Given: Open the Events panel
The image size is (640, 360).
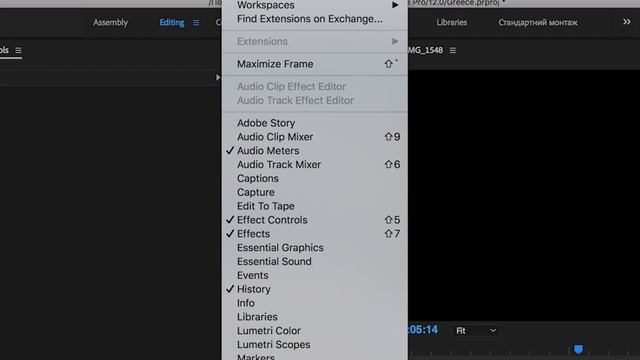Looking at the screenshot, I should [x=315, y=276].
